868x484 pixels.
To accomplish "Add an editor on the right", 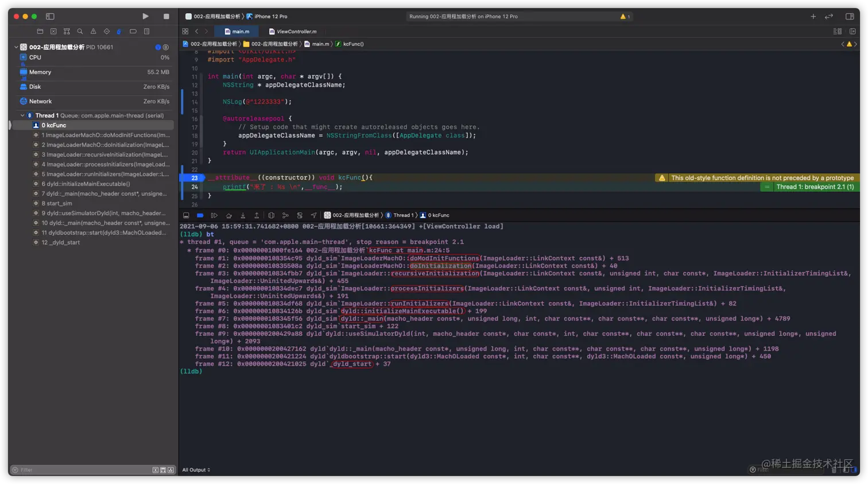I will click(852, 32).
